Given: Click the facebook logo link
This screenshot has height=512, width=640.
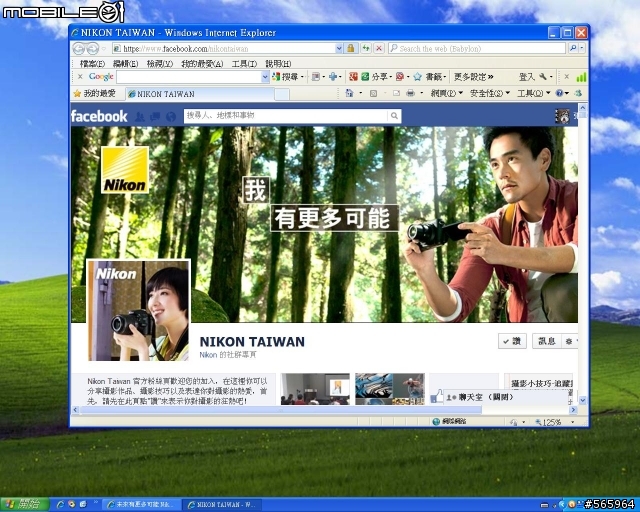Looking at the screenshot, I should (x=99, y=116).
